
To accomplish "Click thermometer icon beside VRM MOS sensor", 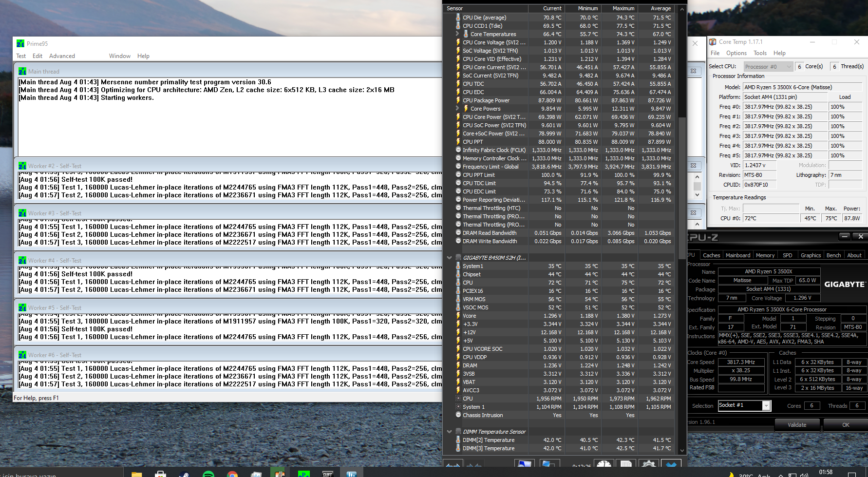I will pos(458,299).
